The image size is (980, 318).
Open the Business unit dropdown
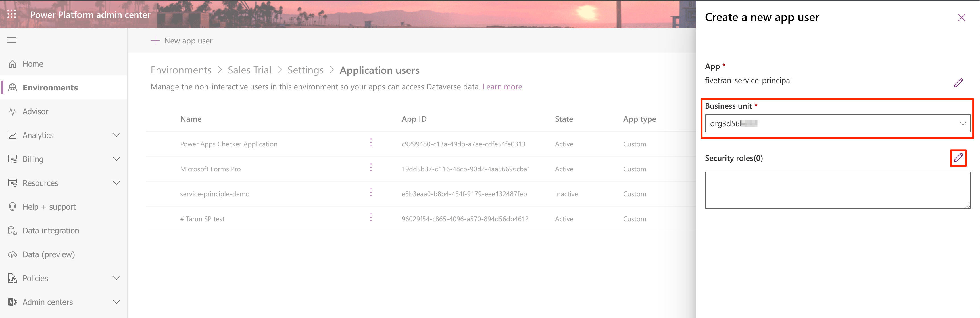(x=837, y=123)
